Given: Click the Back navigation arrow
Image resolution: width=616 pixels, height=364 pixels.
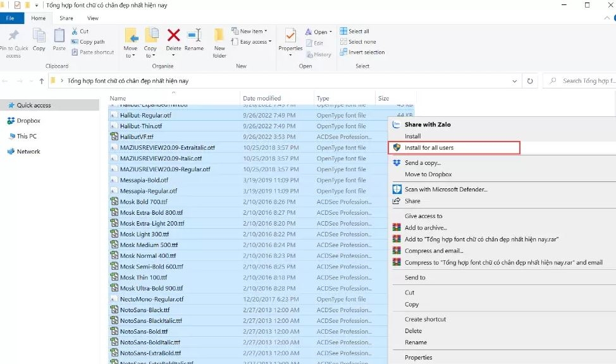Looking at the screenshot, I should pyautogui.click(x=5, y=81).
